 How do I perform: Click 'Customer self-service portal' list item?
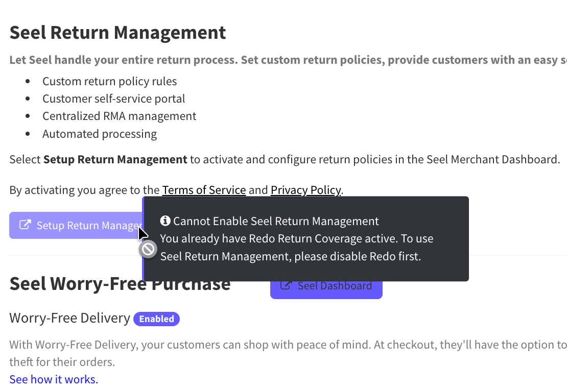[113, 99]
